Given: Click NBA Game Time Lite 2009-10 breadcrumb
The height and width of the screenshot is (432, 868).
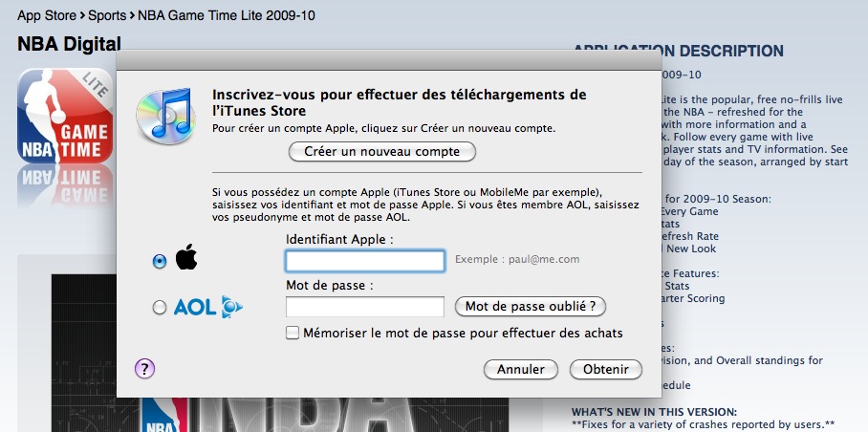Looking at the screenshot, I should tap(227, 15).
